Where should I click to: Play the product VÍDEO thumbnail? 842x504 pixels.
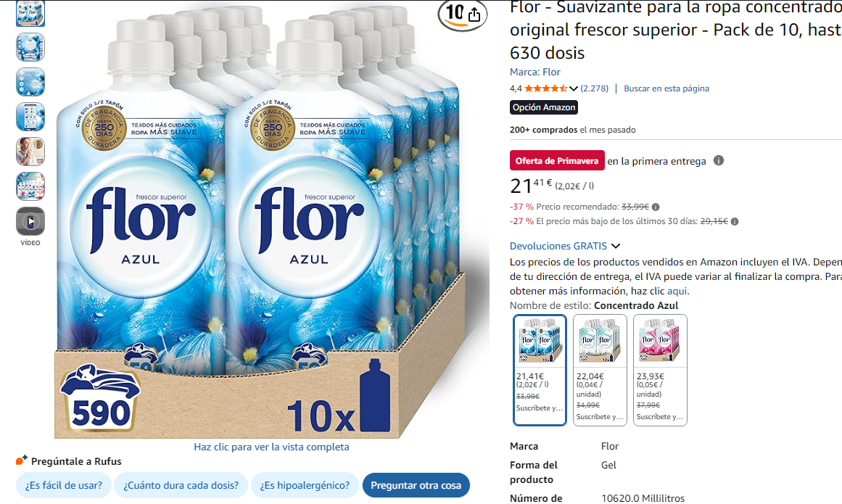(x=30, y=221)
